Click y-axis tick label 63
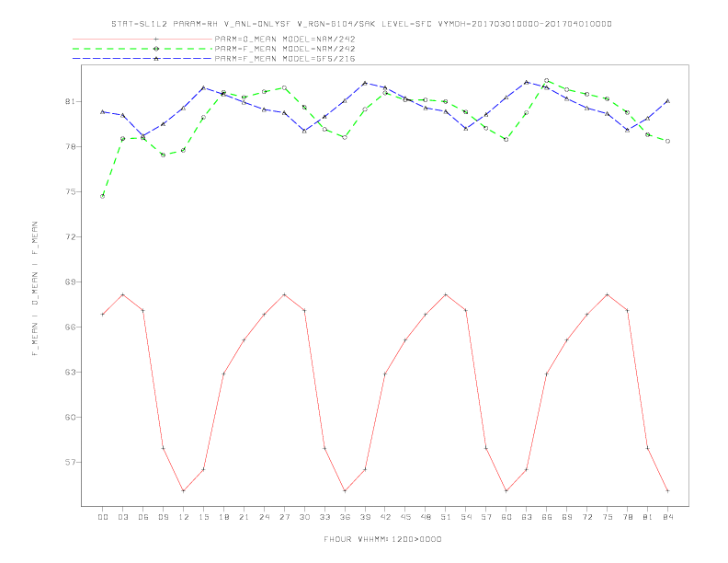 point(71,372)
